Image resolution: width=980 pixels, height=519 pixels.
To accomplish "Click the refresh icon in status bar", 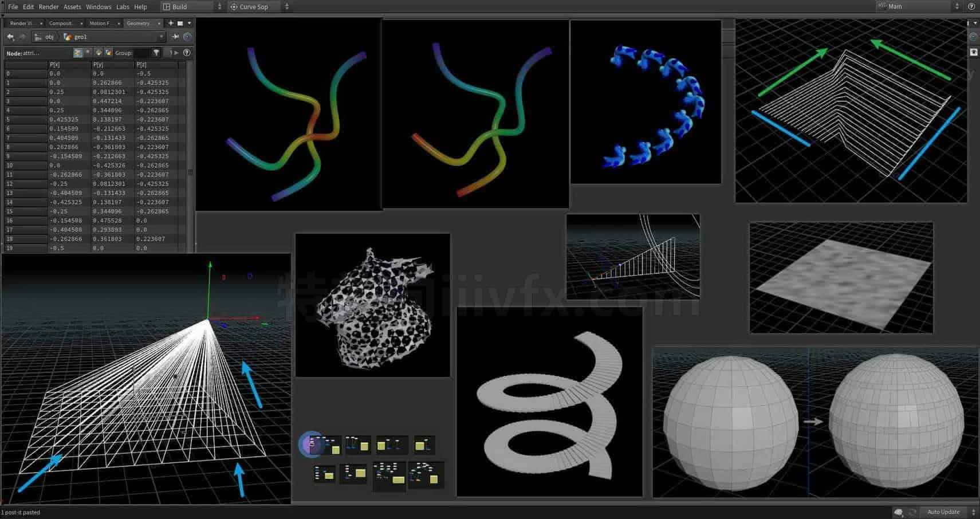I will (912, 512).
